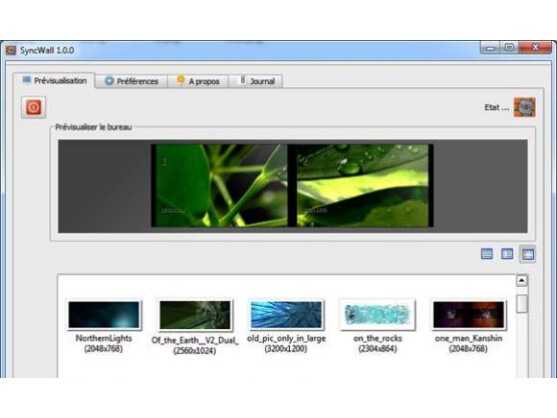Click the SyncWall app icon in title bar

[11, 50]
